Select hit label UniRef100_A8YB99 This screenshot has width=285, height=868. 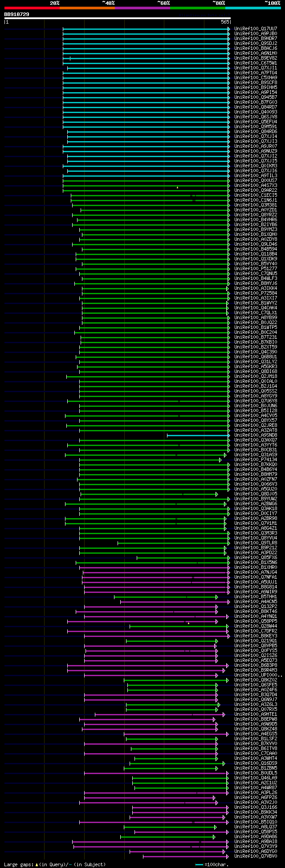(x=256, y=317)
